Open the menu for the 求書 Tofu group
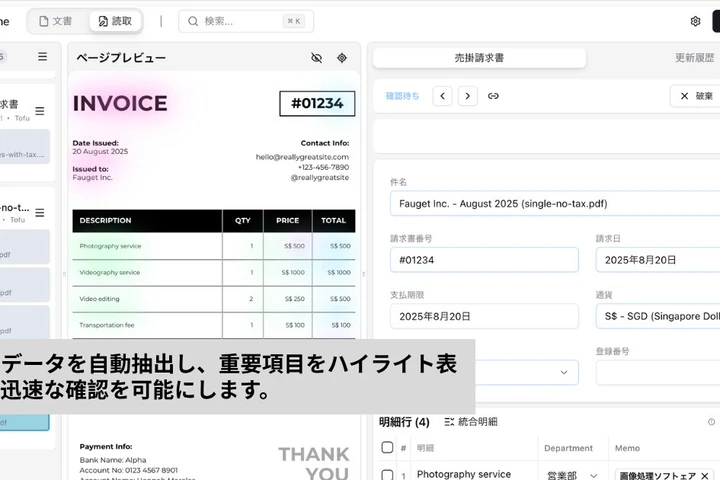The image size is (720, 480). coord(40,111)
